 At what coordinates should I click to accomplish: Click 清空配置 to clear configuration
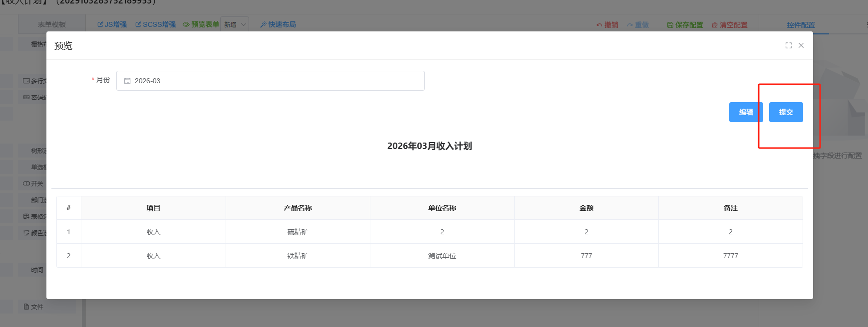point(729,25)
